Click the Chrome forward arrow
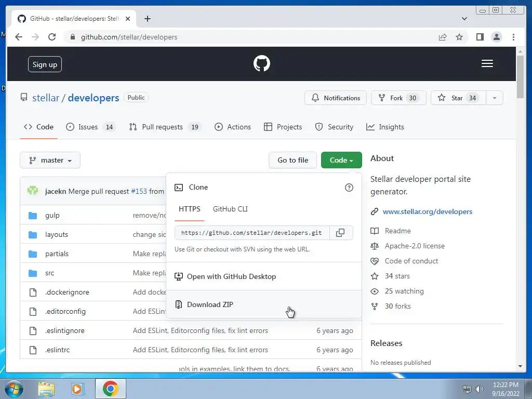Image resolution: width=532 pixels, height=399 pixels. pos(35,37)
